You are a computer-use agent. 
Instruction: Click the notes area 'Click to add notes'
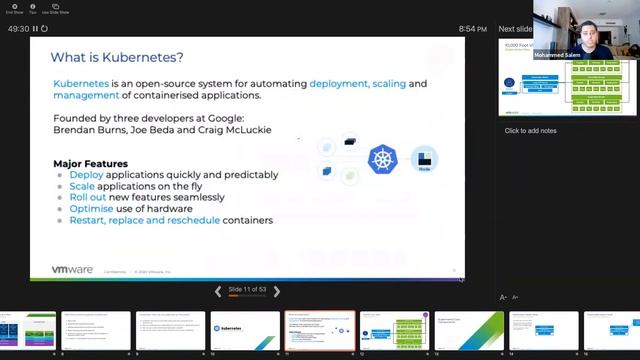[530, 131]
